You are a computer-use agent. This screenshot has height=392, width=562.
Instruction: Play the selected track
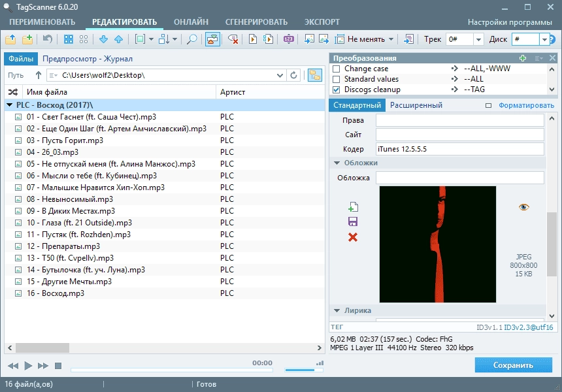coord(28,366)
